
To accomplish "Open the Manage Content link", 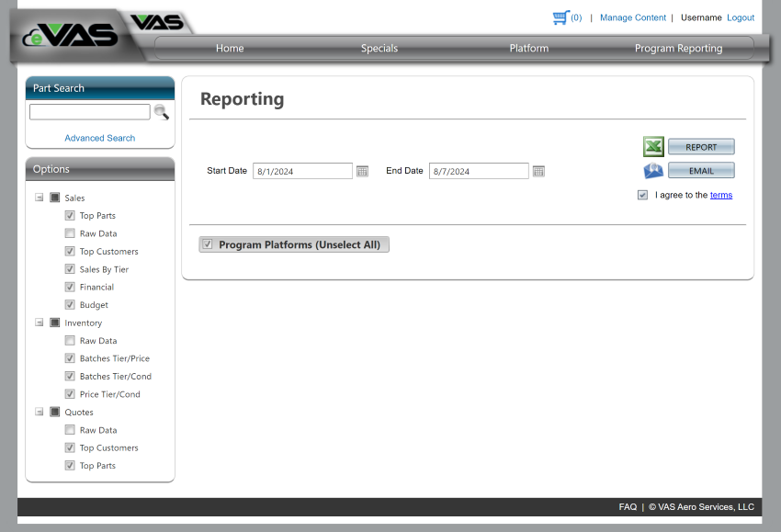I will [632, 17].
